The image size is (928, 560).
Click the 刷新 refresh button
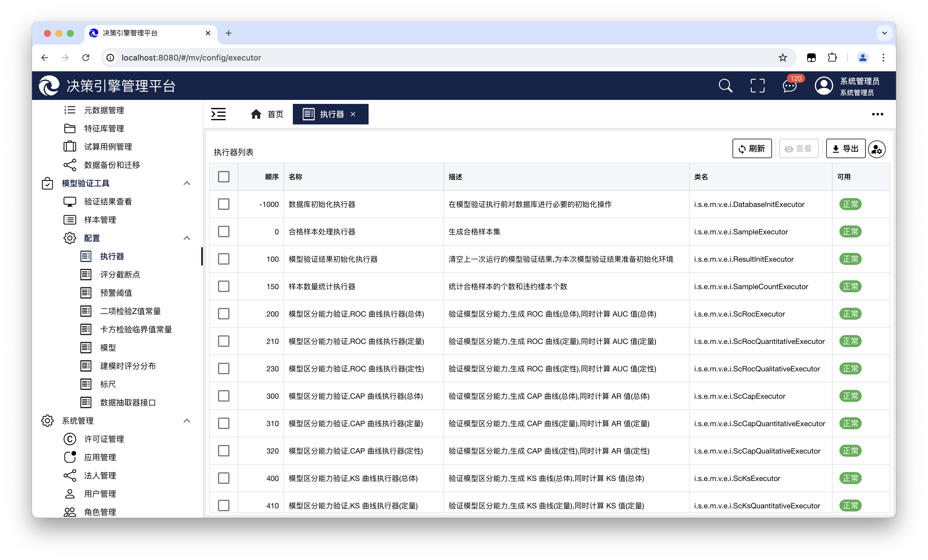(752, 149)
